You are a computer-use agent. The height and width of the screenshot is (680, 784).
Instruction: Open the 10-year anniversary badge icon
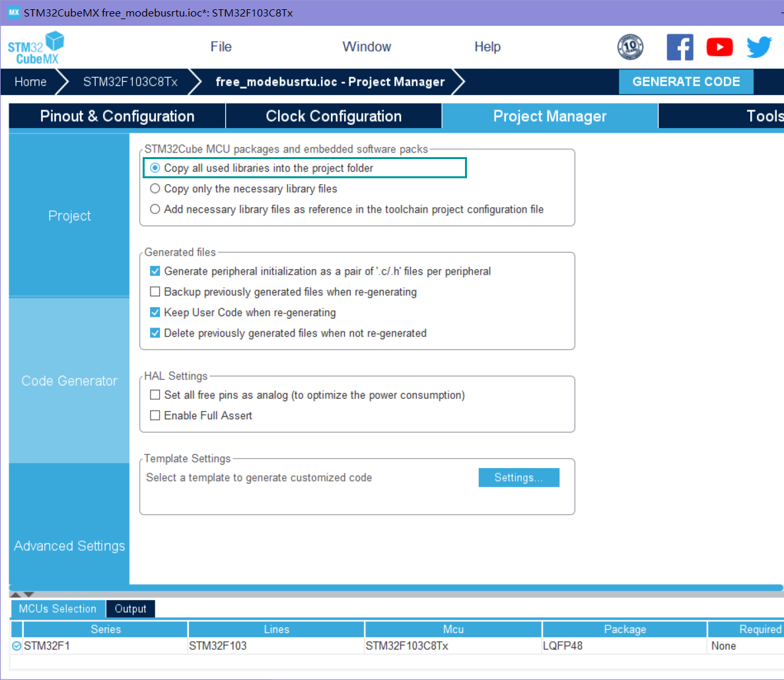630,47
